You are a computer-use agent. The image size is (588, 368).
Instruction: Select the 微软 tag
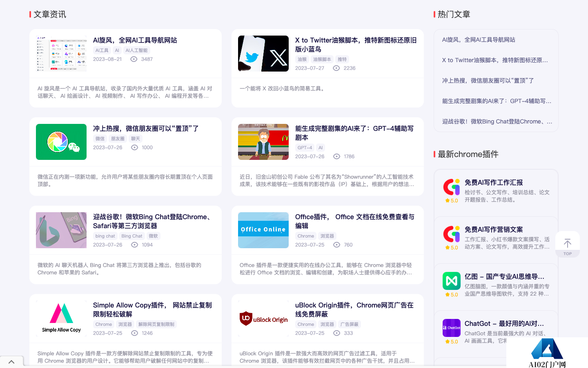[153, 236]
